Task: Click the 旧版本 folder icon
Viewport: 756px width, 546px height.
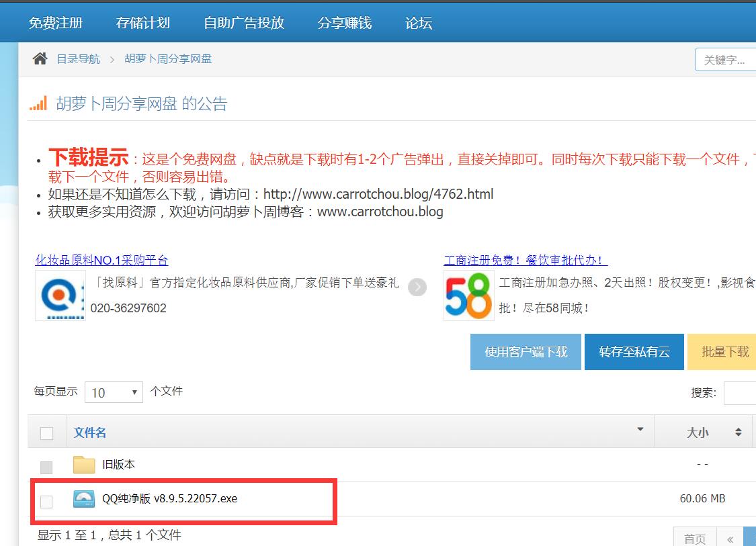Action: pyautogui.click(x=84, y=465)
